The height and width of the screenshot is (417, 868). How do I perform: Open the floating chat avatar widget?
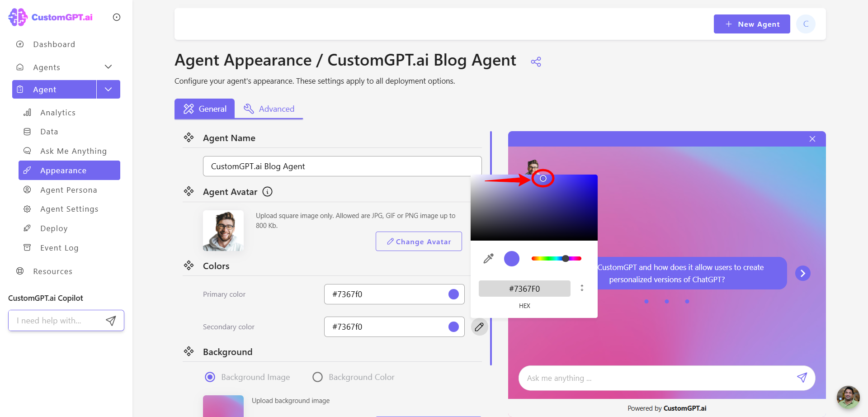pyautogui.click(x=848, y=397)
